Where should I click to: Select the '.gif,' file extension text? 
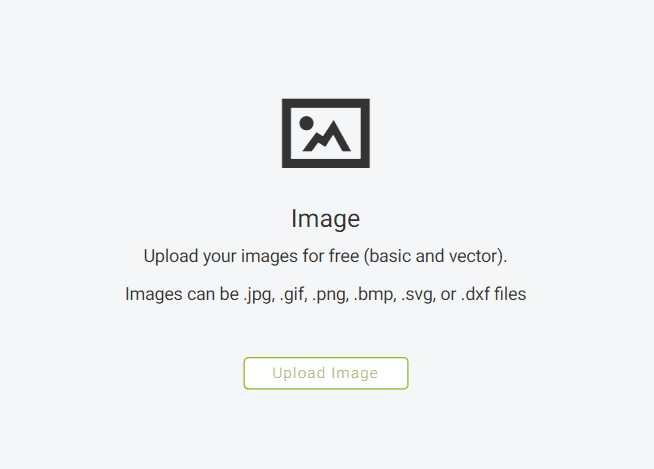click(x=294, y=294)
